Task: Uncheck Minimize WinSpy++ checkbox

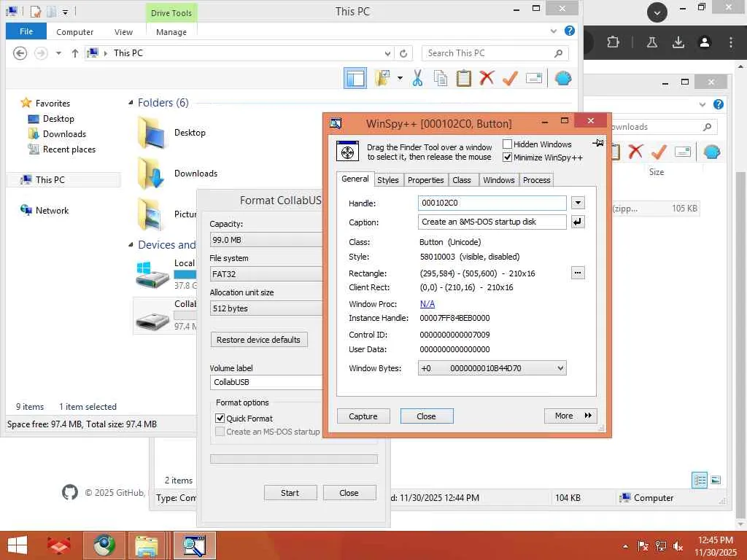Action: 508,157
